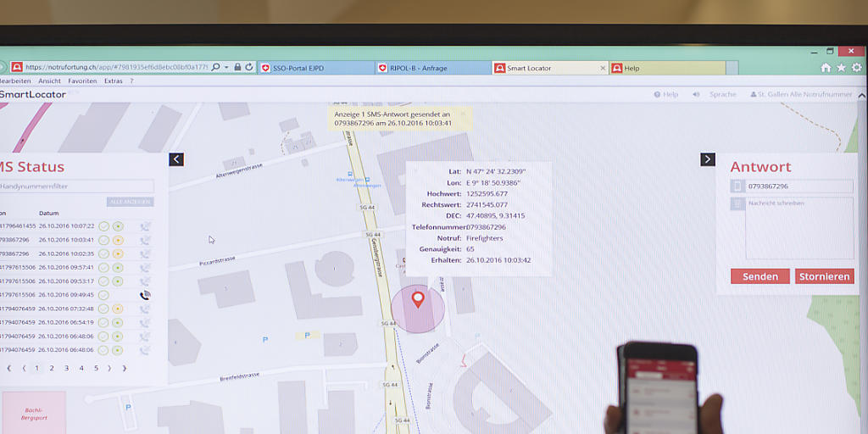This screenshot has height=434, width=868.
Task: Go to page 5 of SMS results
Action: 96,368
